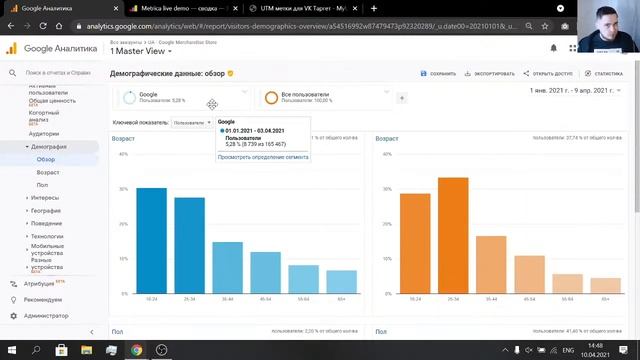
Task: Click the Google Analytics logo icon
Action: (11, 49)
